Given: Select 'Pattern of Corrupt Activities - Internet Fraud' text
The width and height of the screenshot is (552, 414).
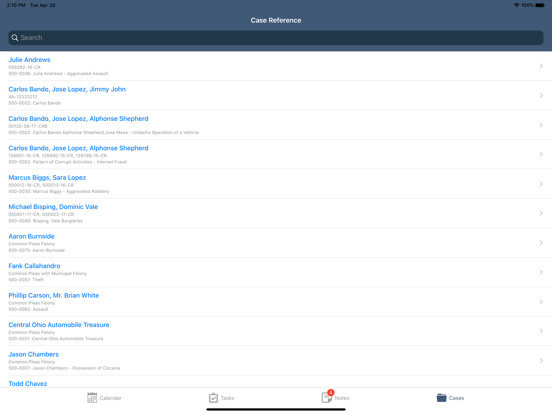Looking at the screenshot, I should tap(80, 162).
